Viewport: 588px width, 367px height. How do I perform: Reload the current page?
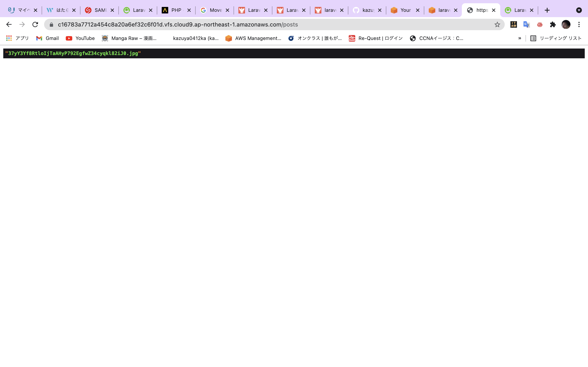(x=36, y=24)
